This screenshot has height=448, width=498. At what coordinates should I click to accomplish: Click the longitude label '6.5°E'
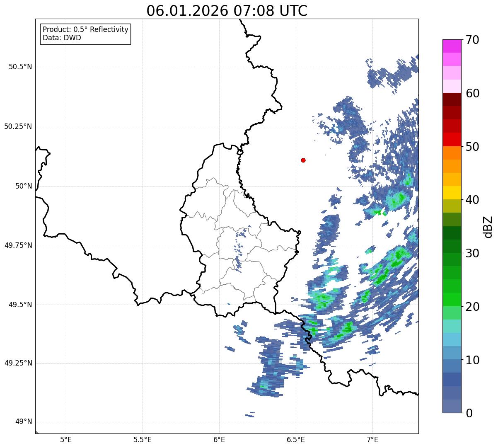pyautogui.click(x=296, y=439)
